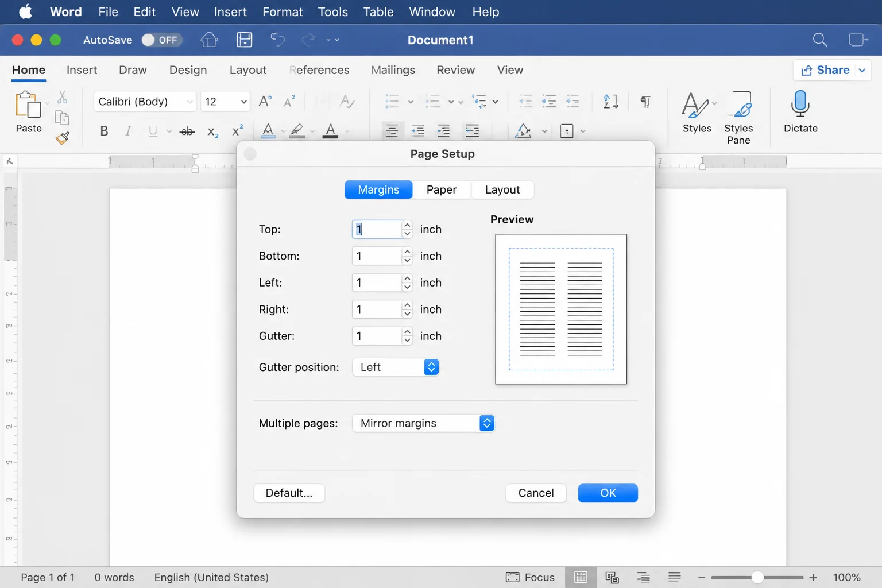Click the Shading paint bucket icon

tap(523, 131)
